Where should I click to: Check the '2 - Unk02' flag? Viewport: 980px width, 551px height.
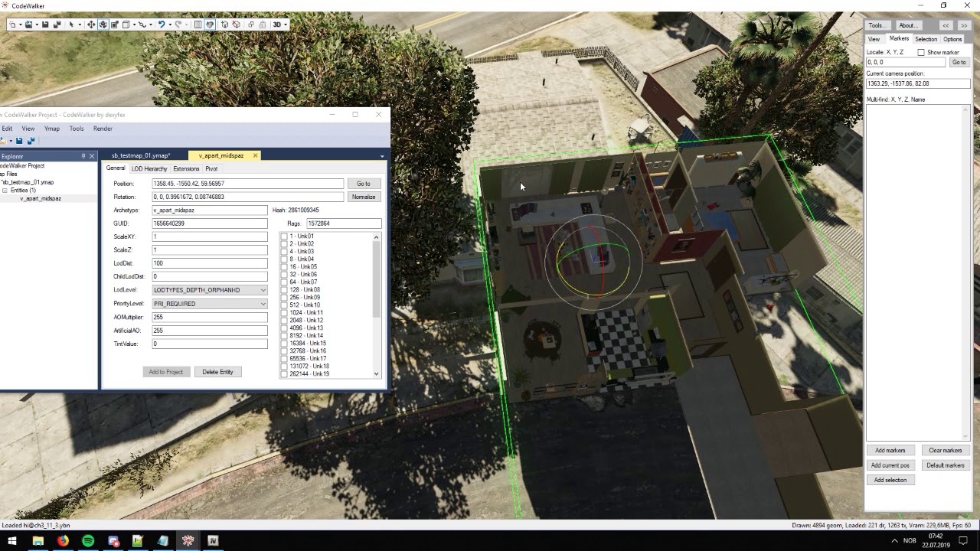pos(284,244)
